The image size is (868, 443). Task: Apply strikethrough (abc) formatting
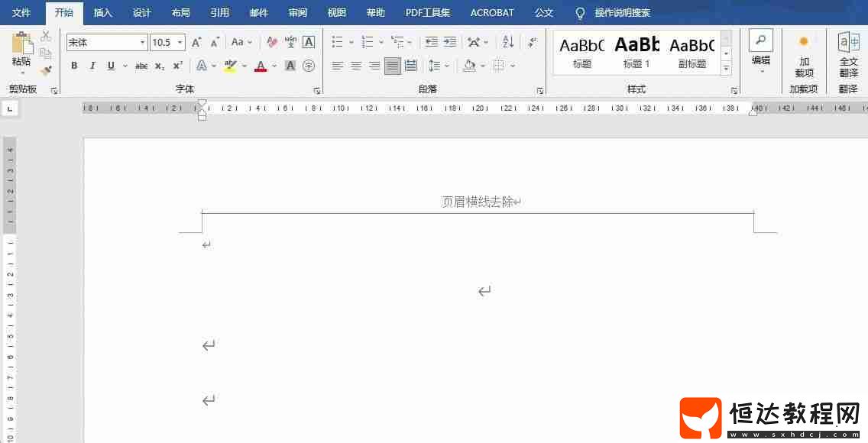point(141,66)
